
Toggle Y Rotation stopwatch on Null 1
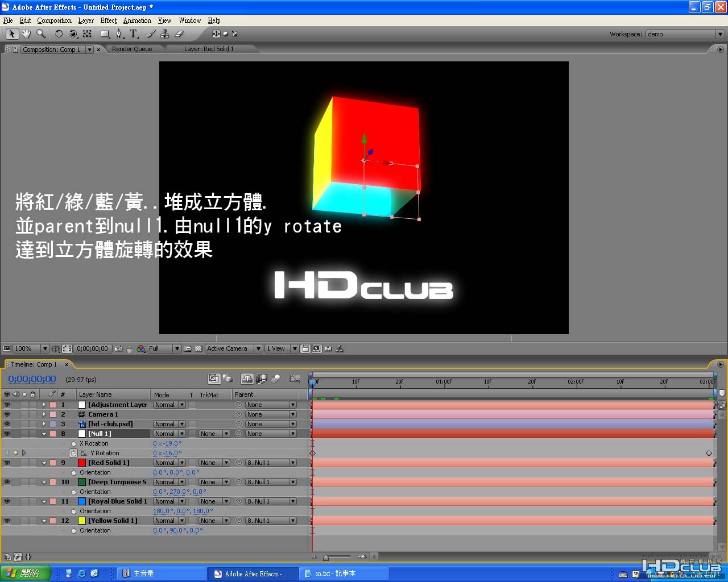[x=73, y=453]
